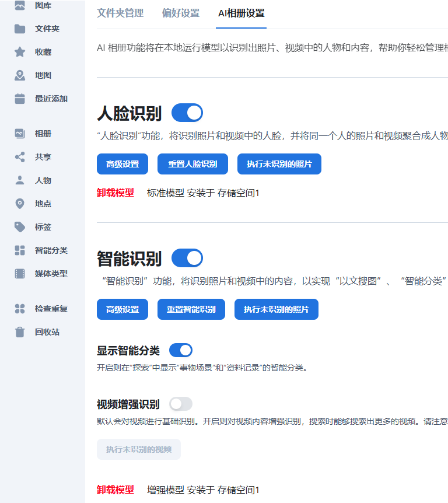Screen dimensions: 448x503
Task: Turn off the 智能识别 toggle
Action: click(187, 259)
